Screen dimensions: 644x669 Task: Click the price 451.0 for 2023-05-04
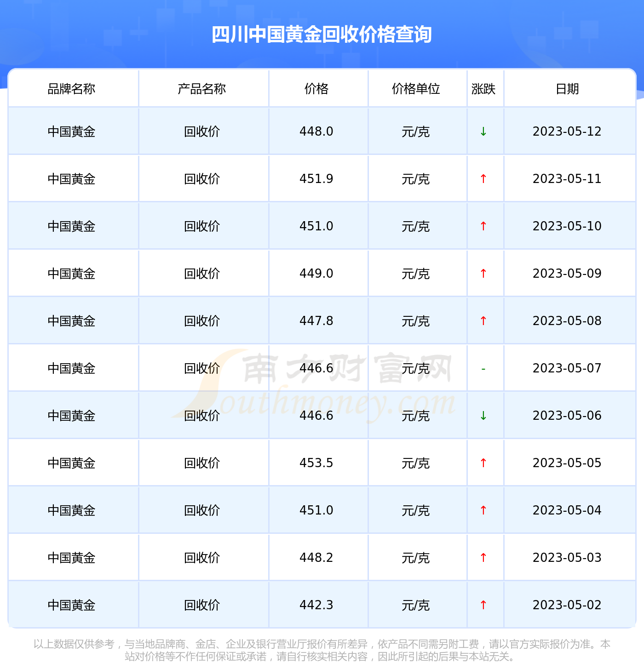click(316, 510)
